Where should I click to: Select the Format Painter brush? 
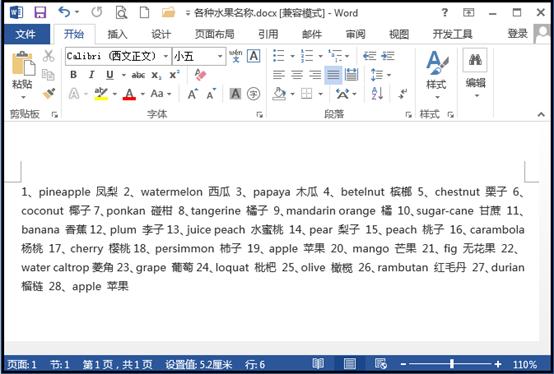[49, 93]
